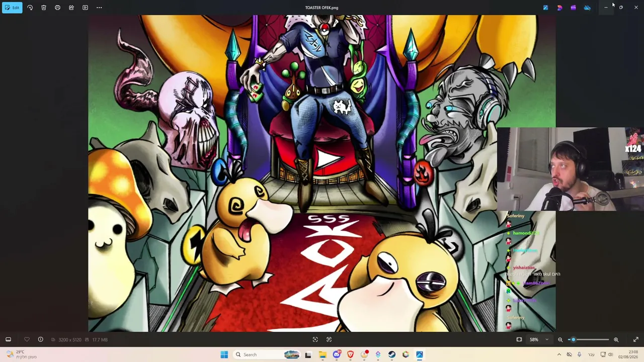Open the three-dots See more menu
The height and width of the screenshot is (362, 644).
click(99, 8)
